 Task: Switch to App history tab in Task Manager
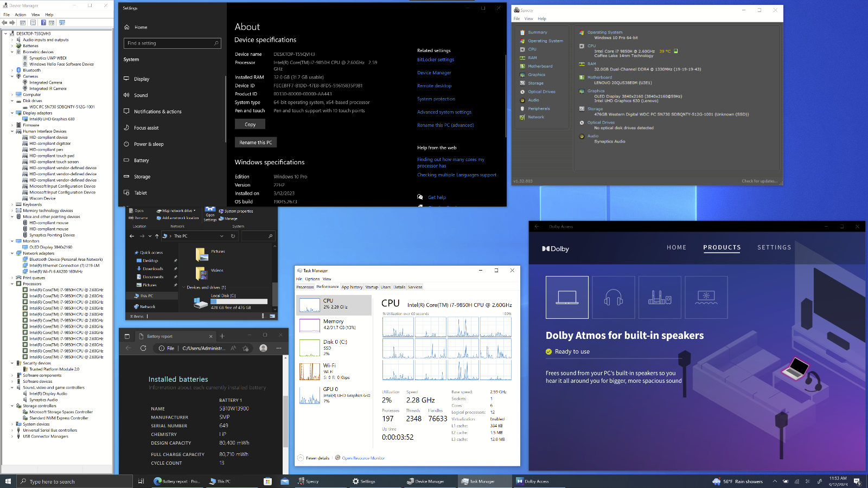[352, 287]
